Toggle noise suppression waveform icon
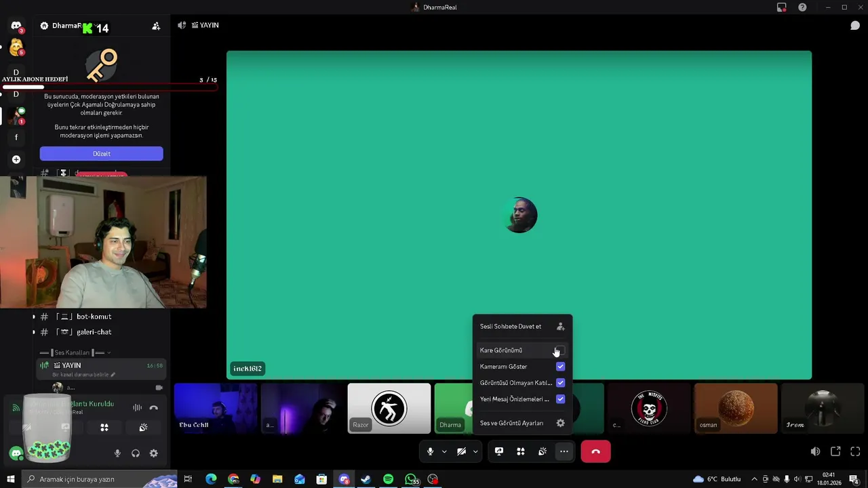The height and width of the screenshot is (488, 868). (137, 407)
